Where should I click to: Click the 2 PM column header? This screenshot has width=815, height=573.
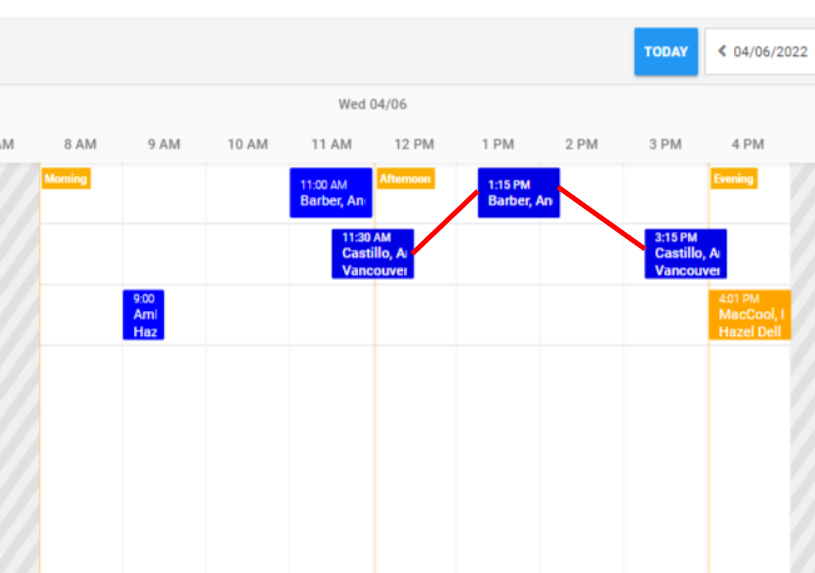pos(582,144)
